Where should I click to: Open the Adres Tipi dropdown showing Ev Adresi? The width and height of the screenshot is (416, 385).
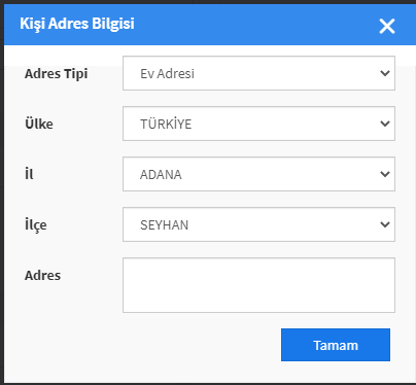259,73
